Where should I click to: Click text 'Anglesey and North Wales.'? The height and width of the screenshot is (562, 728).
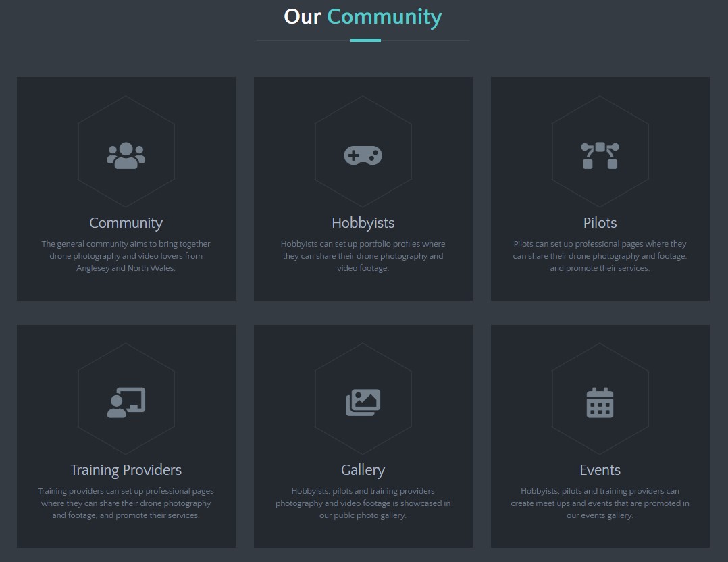pos(126,268)
